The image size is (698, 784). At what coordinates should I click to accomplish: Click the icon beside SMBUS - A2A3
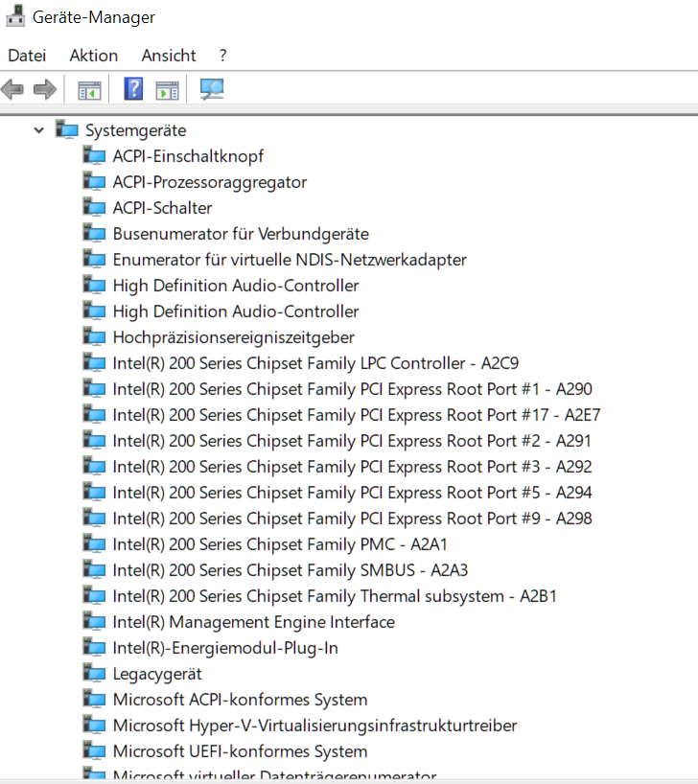94,570
